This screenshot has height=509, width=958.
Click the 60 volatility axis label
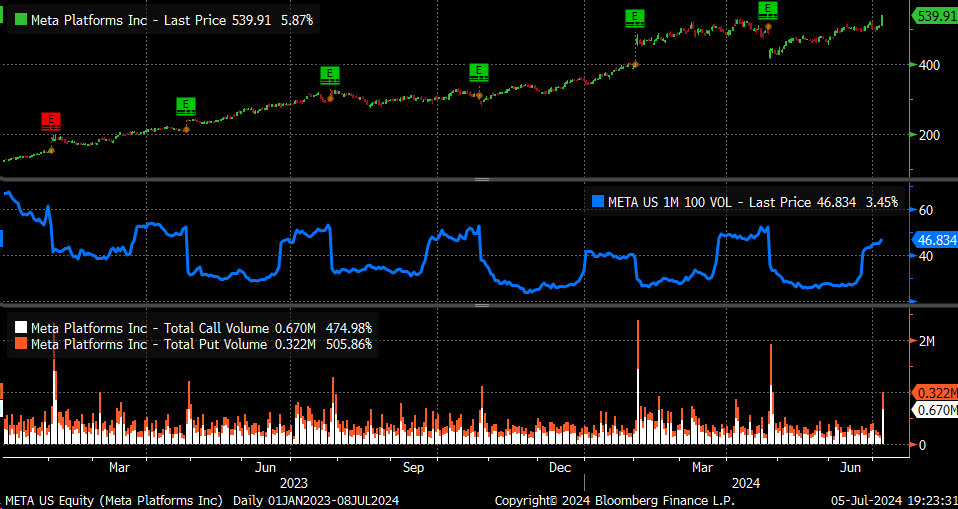tap(926, 210)
